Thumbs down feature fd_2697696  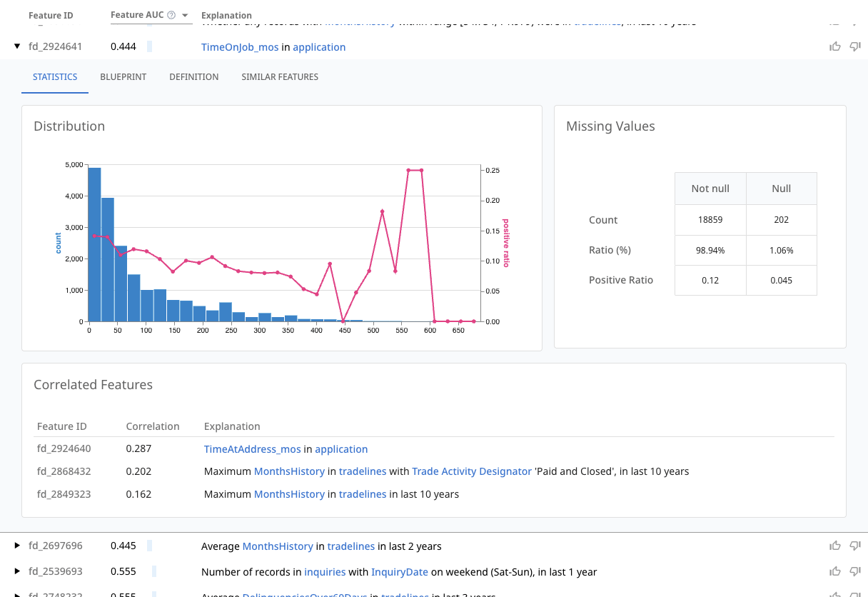click(854, 546)
